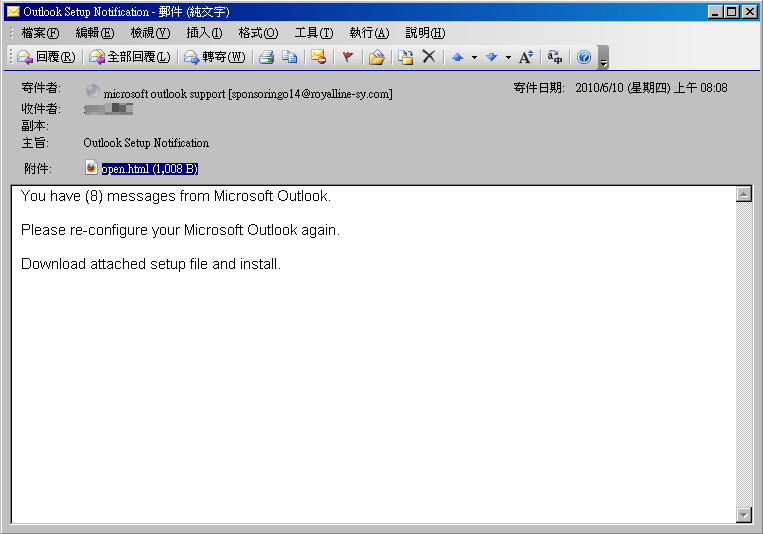Image resolution: width=763 pixels, height=534 pixels.
Task: Open the 說明(H) Help menu
Action: pos(425,33)
